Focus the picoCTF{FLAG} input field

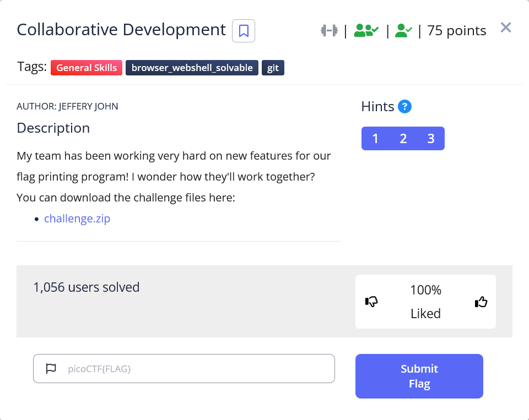(184, 368)
